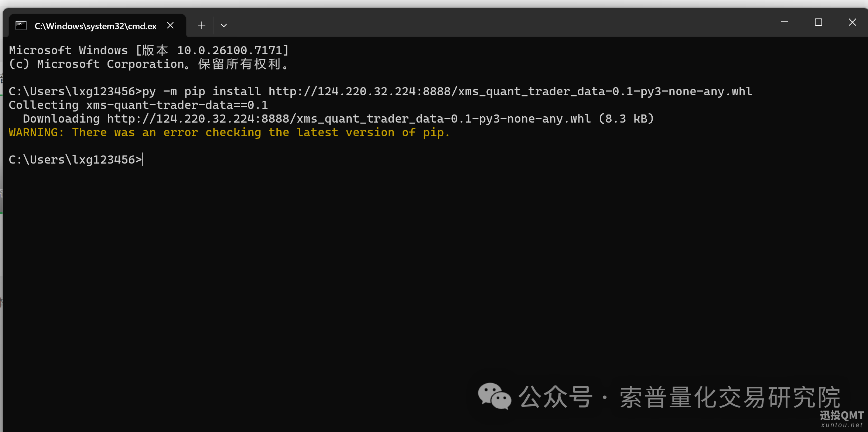868x432 pixels.
Task: Click the Collecting xms-quant-trader-data line
Action: [x=138, y=105]
